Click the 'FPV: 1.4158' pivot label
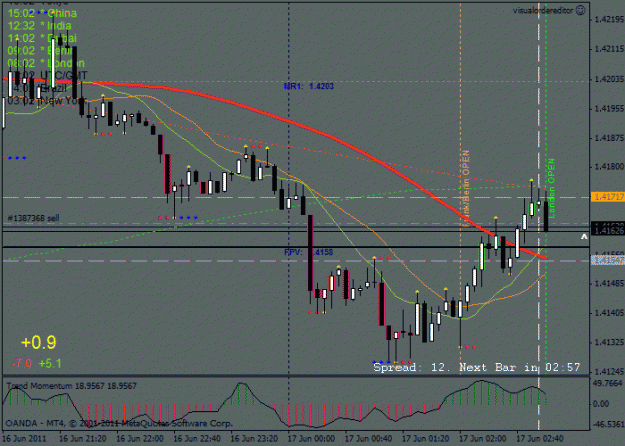The width and height of the screenshot is (625, 446). tap(309, 252)
